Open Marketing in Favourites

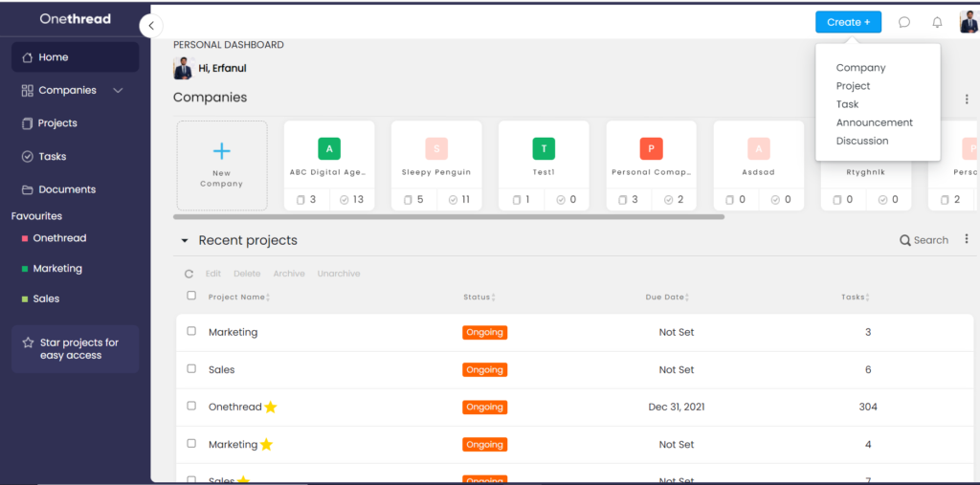(x=57, y=268)
